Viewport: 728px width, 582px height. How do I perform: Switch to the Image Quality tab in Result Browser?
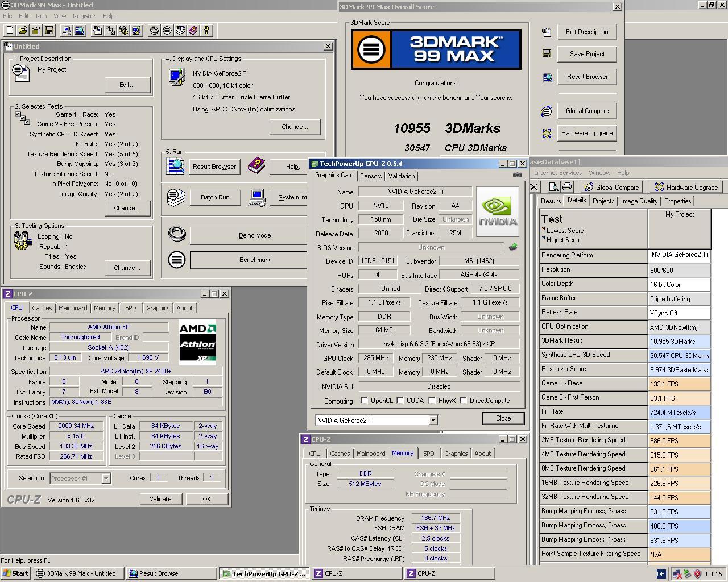639,201
